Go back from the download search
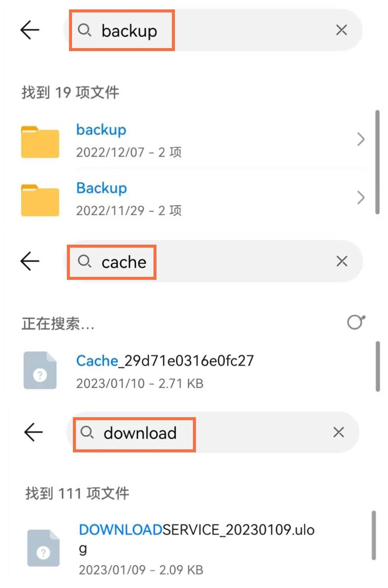Viewport: 388px width, 588px height. pos(33,432)
